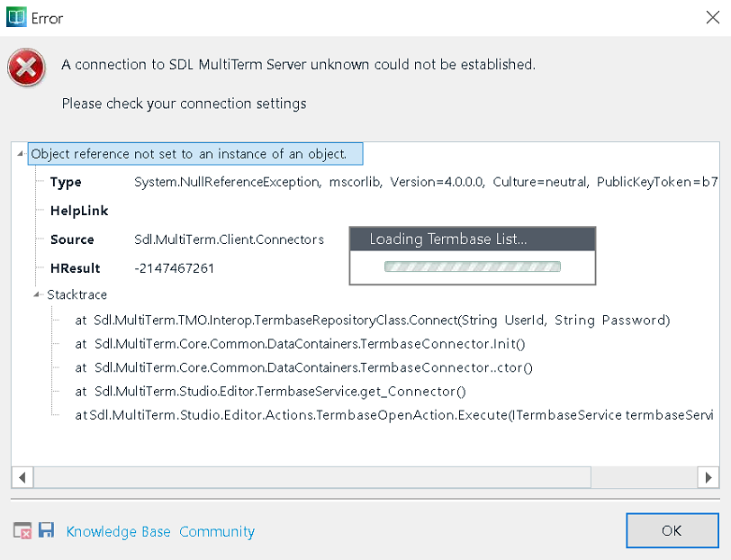This screenshot has width=731, height=560.
Task: Select the Source row label
Action: [72, 239]
